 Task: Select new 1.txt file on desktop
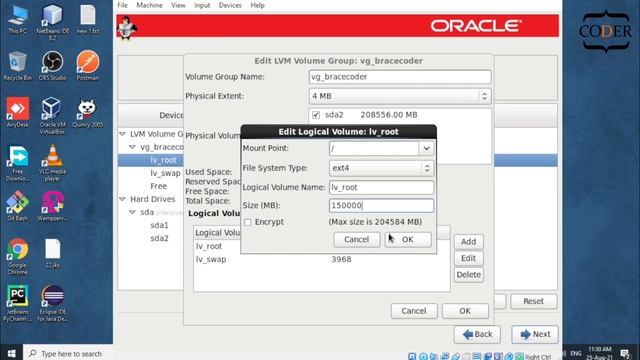pos(88,19)
